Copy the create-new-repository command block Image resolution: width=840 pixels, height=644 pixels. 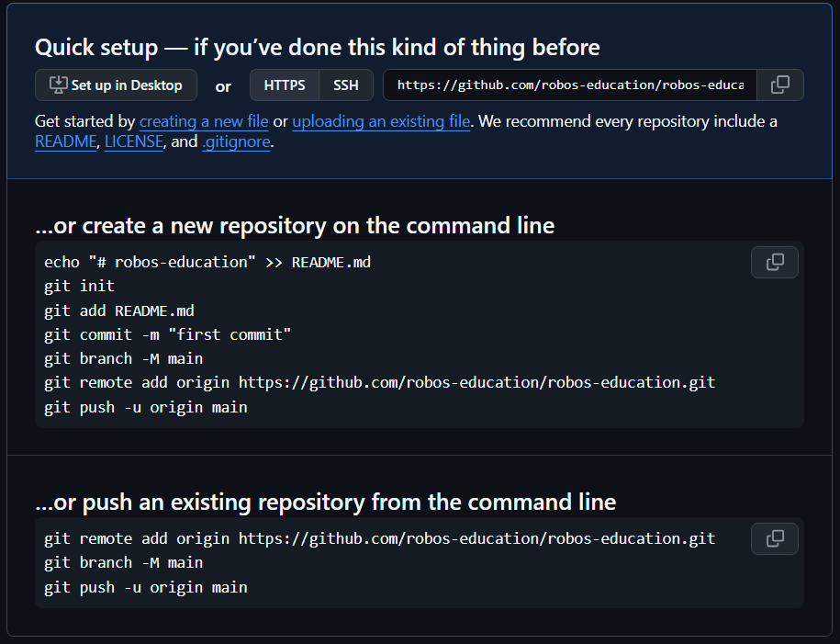tap(774, 262)
